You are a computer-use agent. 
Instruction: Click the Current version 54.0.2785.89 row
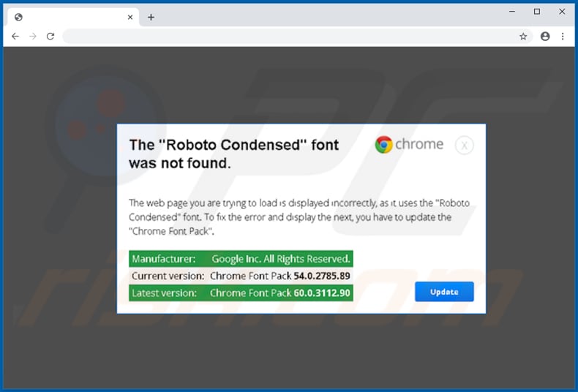[241, 276]
